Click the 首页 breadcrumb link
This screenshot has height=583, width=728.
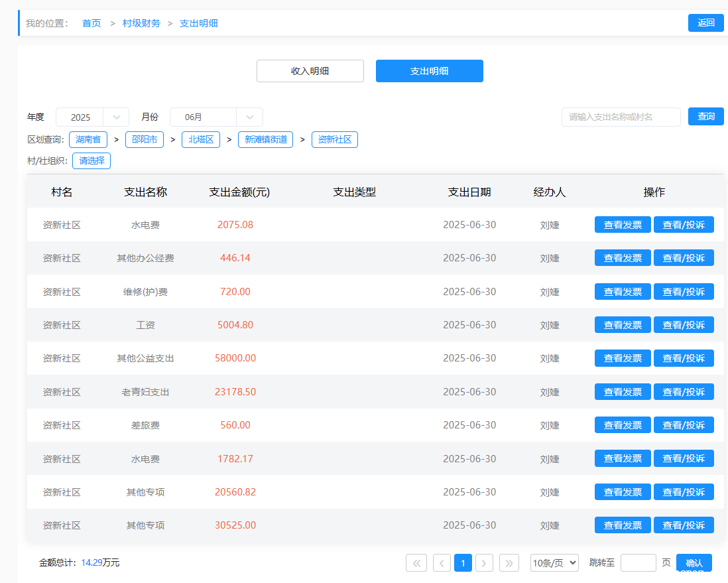point(91,23)
